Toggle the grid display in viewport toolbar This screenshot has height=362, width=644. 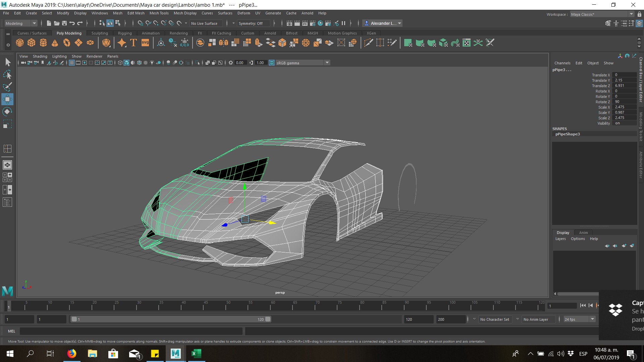[72, 63]
